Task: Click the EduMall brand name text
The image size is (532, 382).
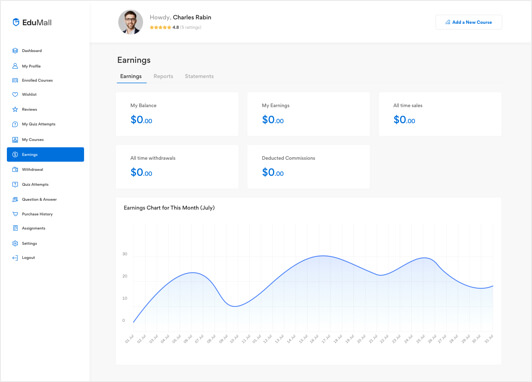Action: (x=37, y=22)
